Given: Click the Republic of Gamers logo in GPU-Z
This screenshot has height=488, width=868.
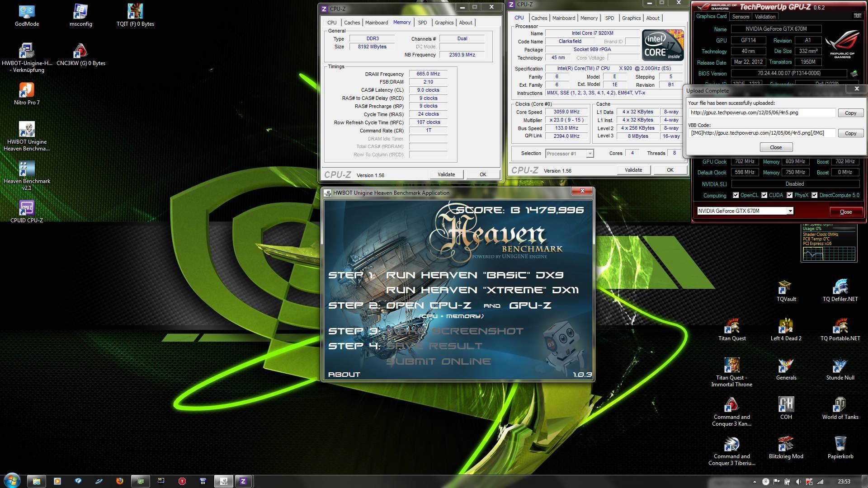Looking at the screenshot, I should [x=842, y=44].
